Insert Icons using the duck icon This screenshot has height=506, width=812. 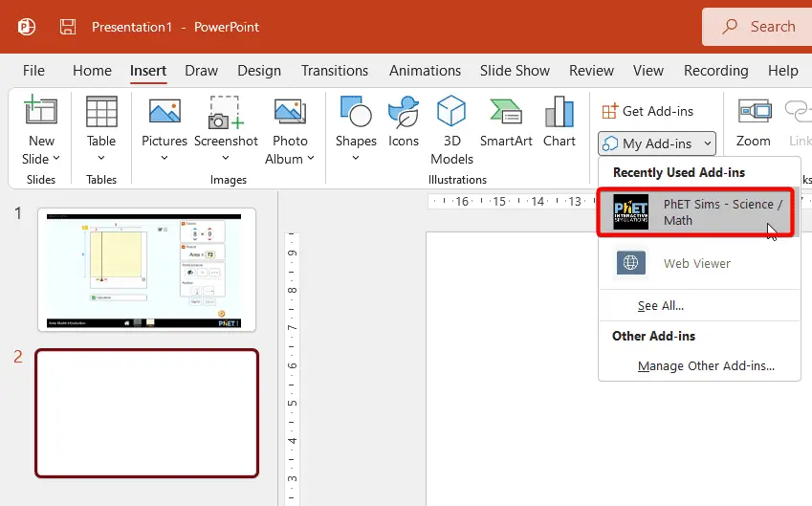pos(404,111)
